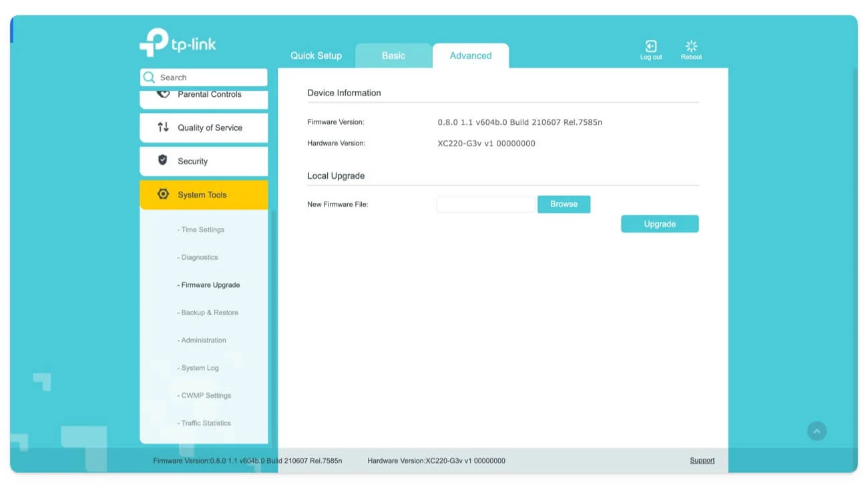
Task: Select the Advanced tab
Action: coord(470,56)
